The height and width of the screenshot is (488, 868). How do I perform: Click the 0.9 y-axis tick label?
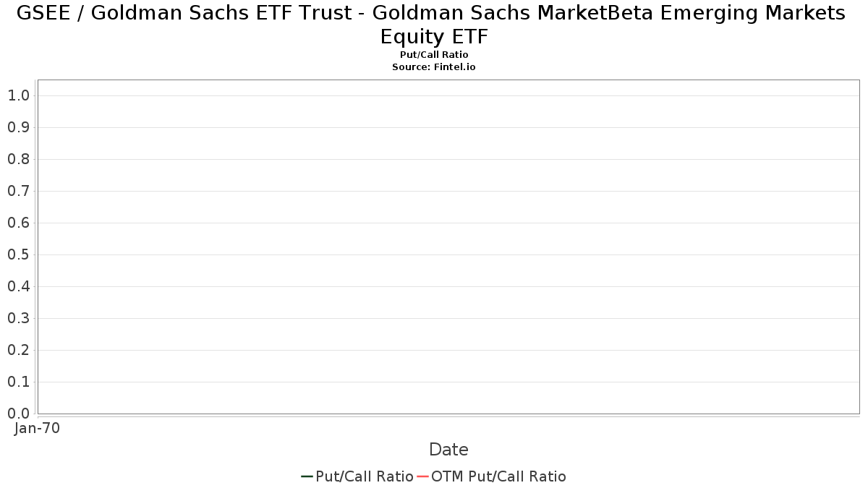(x=18, y=127)
